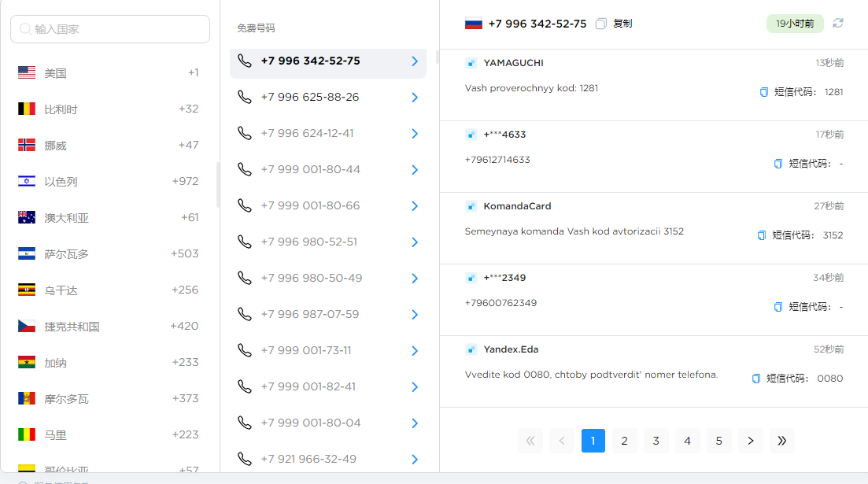Click the Russian flag icon in the header

473,24
